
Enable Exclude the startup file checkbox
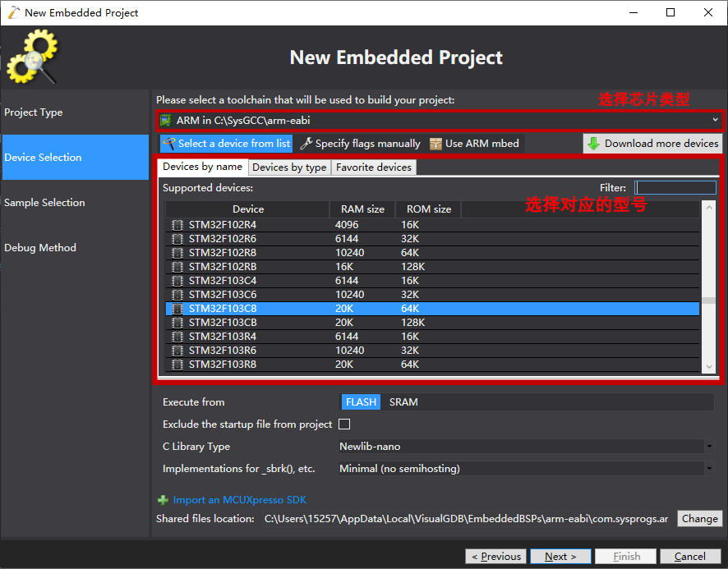click(x=344, y=424)
